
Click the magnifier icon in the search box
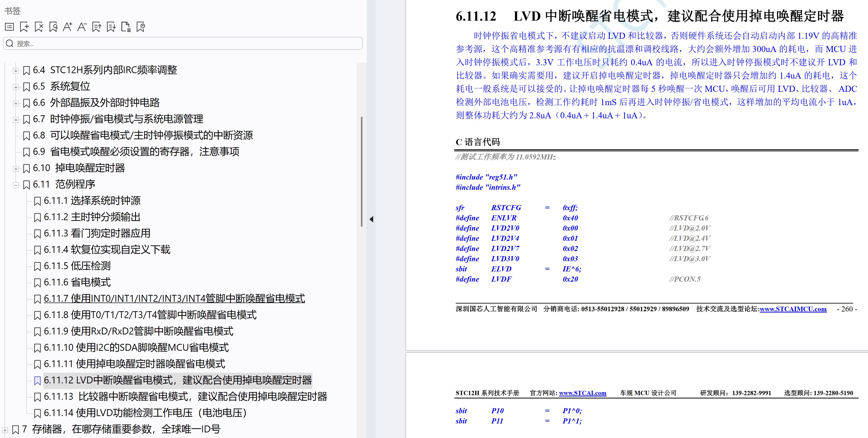(10, 43)
